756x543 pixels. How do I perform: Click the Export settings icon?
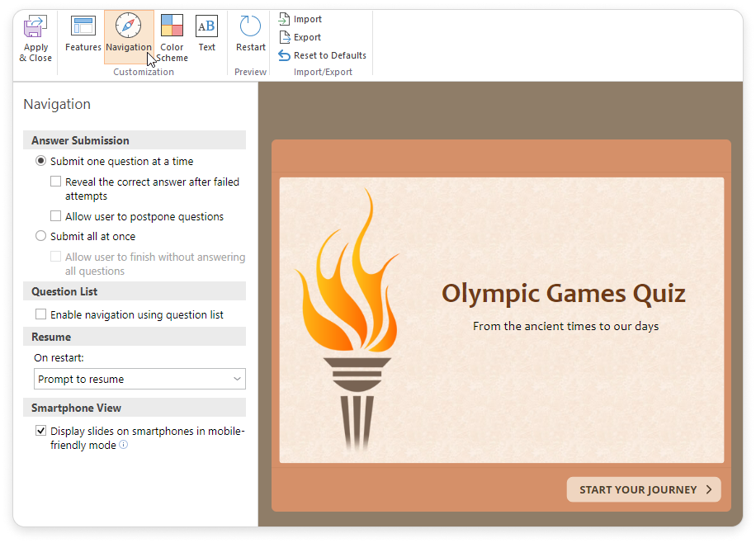pyautogui.click(x=285, y=37)
